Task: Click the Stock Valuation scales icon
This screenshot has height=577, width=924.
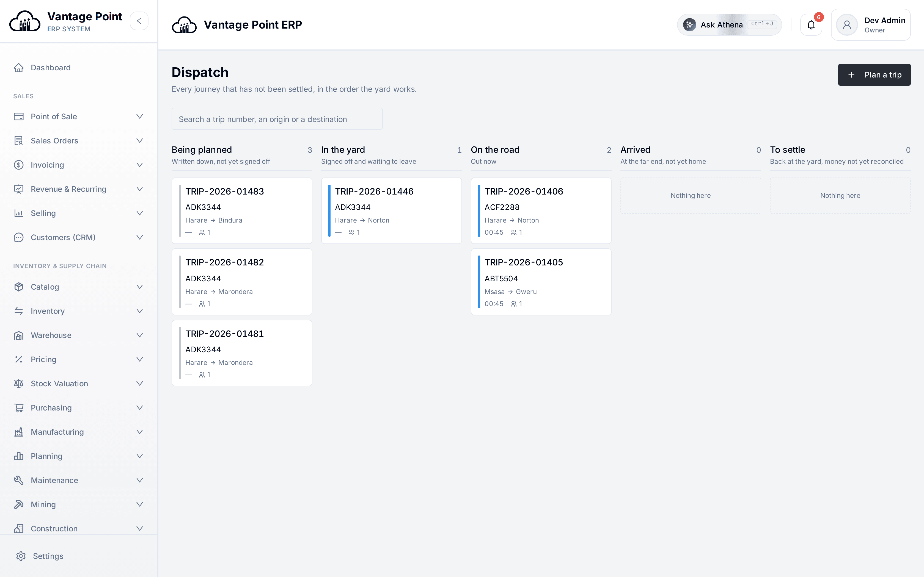Action: point(19,384)
